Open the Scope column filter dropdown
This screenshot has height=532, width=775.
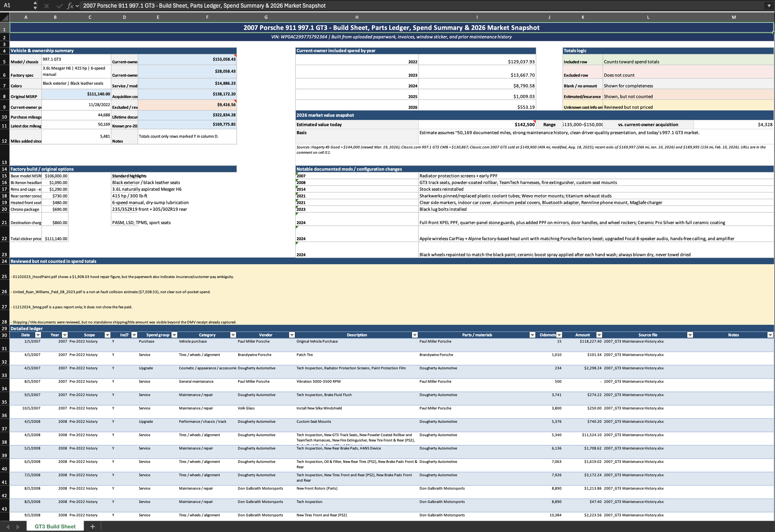click(x=107, y=335)
